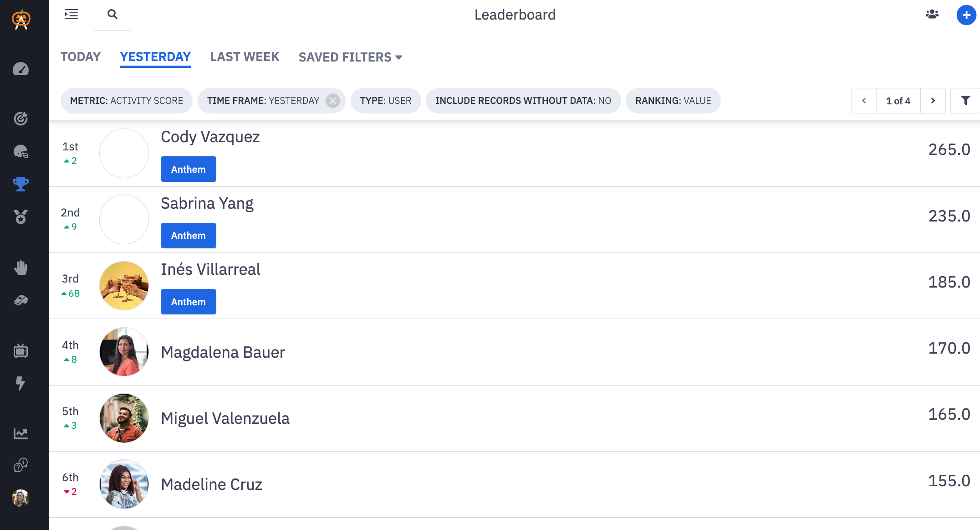This screenshot has width=980, height=530.
Task: Select the whistle coaching icon
Action: [20, 299]
